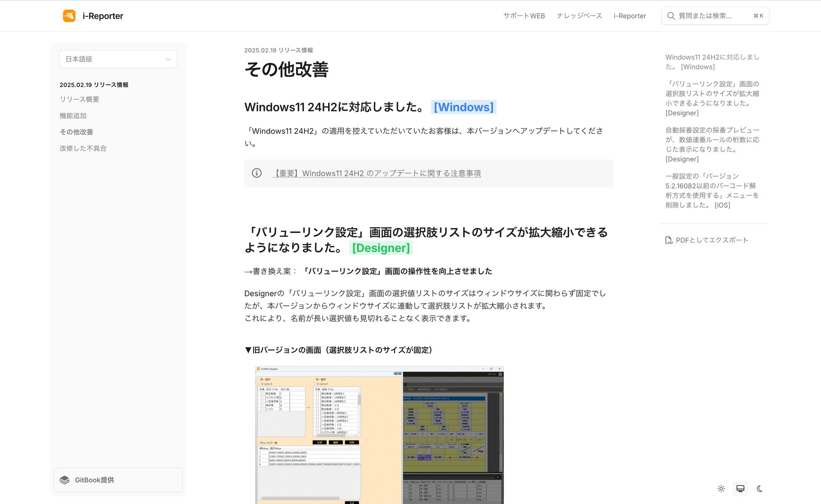Open サポートWEB in the top navigation
Viewport: 821px width, 504px height.
coord(524,16)
